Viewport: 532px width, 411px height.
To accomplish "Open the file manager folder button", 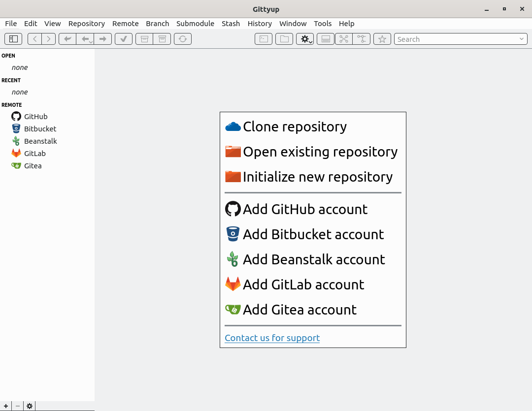I will tap(284, 39).
